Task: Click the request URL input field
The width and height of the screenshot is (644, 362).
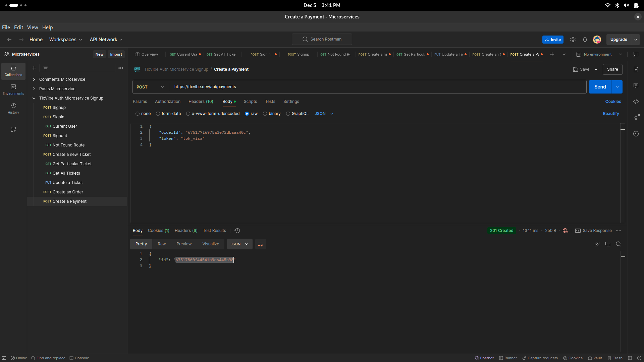Action: tap(378, 87)
